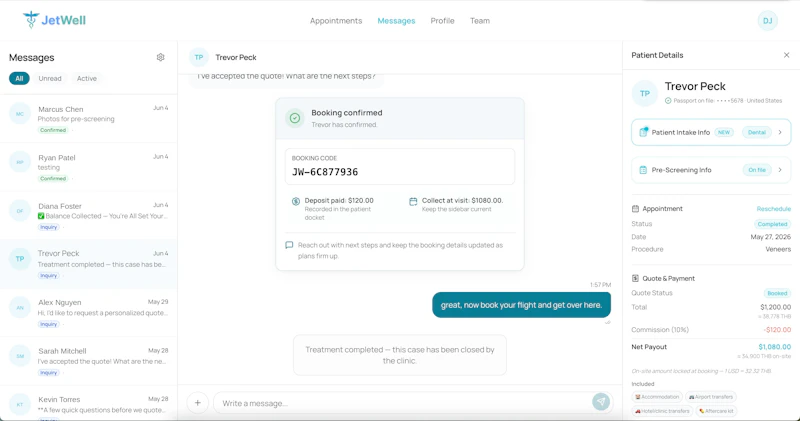Viewport: 800px width, 421px height.
Task: Click Sarah Mitchell's SM avatar
Action: click(20, 356)
